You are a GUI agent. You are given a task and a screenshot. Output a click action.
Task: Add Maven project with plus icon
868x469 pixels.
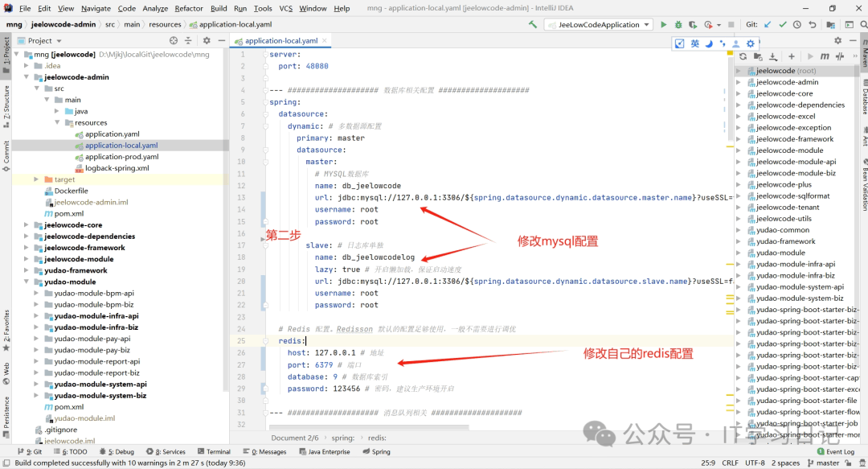click(792, 56)
